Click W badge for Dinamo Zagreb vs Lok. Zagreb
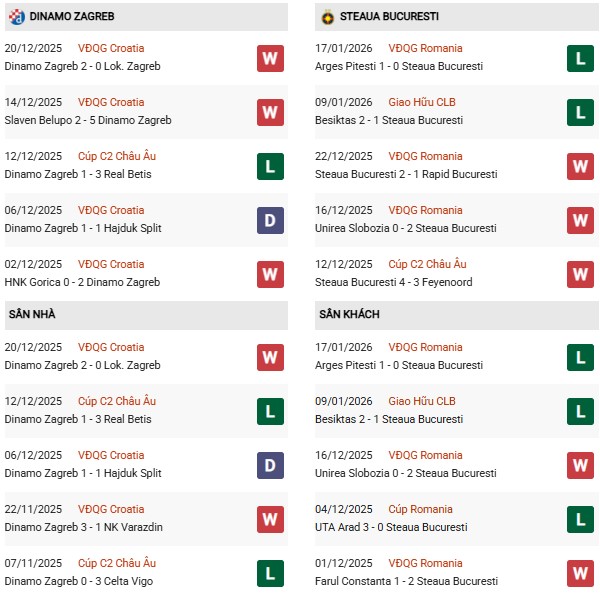 pos(270,58)
